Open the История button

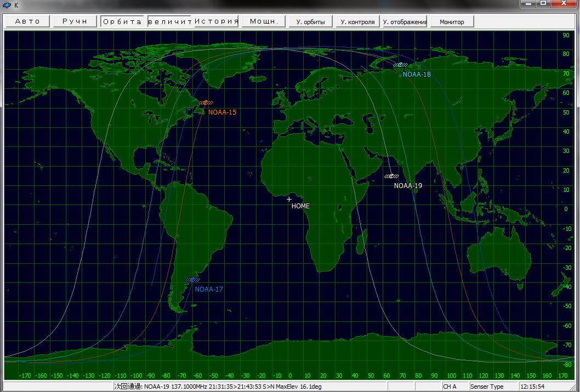[x=217, y=21]
